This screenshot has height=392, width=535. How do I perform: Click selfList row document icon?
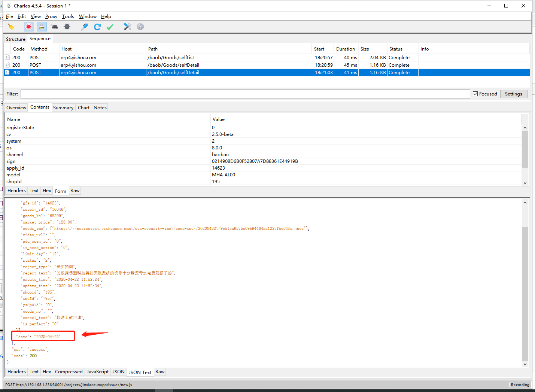pyautogui.click(x=7, y=57)
